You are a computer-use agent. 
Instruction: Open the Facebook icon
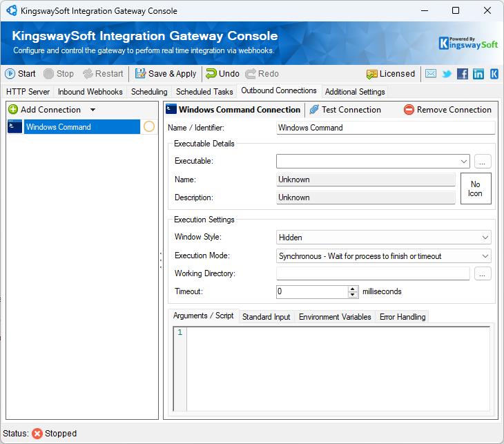[462, 74]
